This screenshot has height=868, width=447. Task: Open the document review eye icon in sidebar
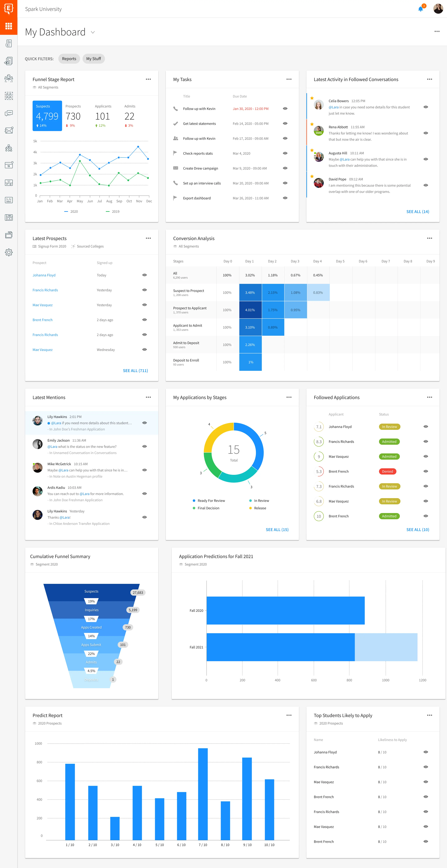tap(9, 61)
